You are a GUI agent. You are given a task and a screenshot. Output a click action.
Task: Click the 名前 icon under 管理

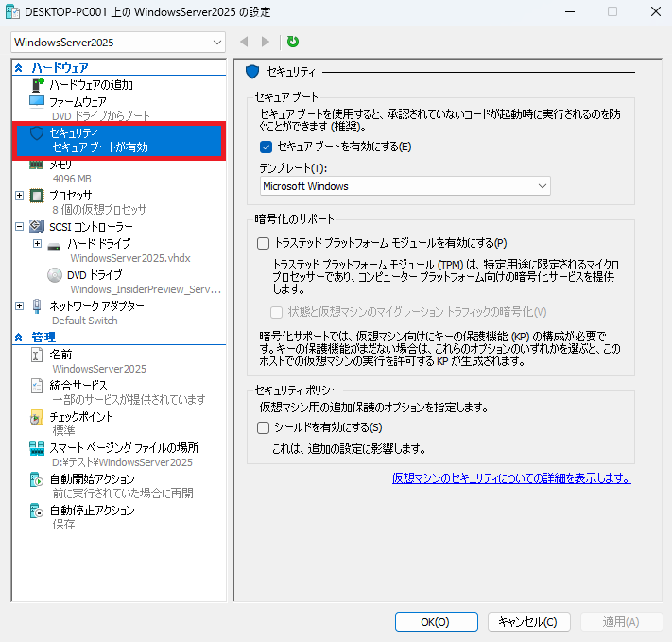(37, 355)
